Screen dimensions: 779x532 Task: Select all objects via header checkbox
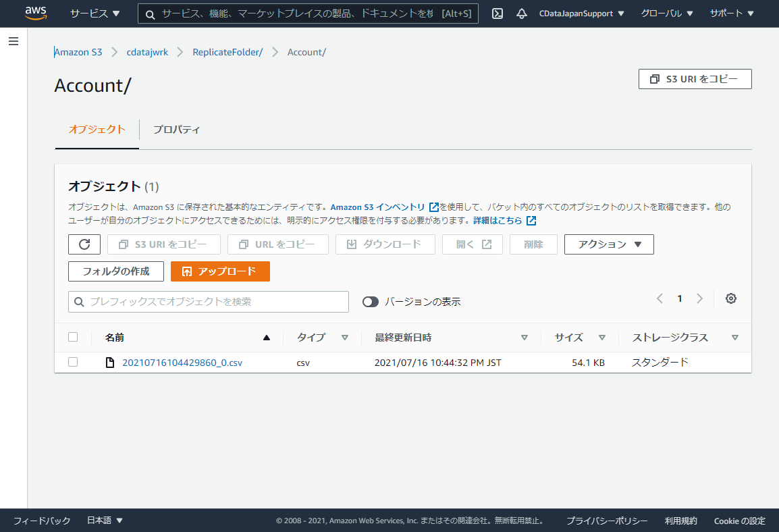(73, 336)
